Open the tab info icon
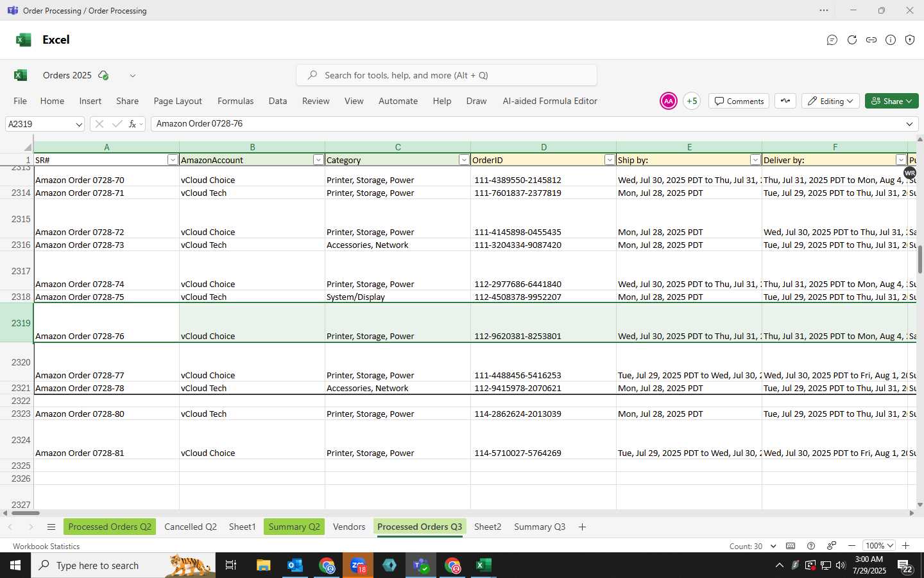 coord(891,40)
